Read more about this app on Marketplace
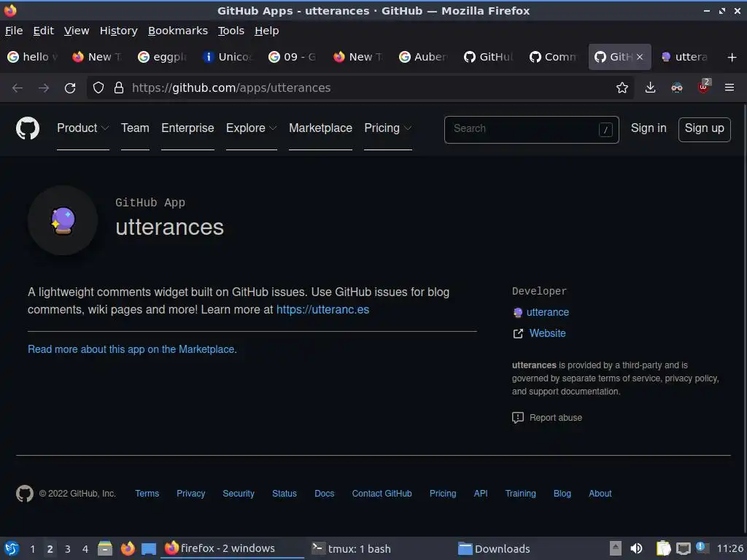The image size is (747, 560). click(132, 349)
